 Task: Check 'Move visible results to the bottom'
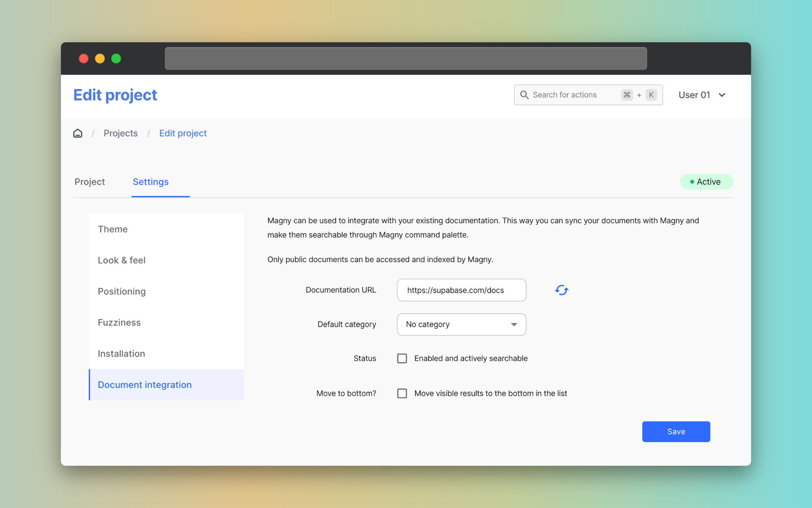402,393
